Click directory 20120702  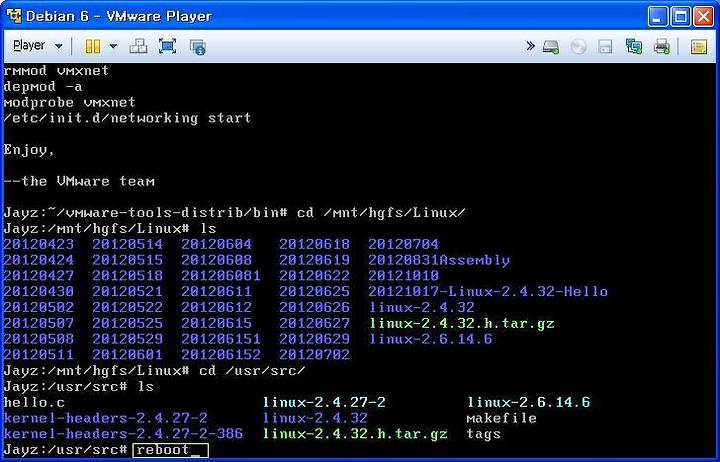click(x=315, y=355)
